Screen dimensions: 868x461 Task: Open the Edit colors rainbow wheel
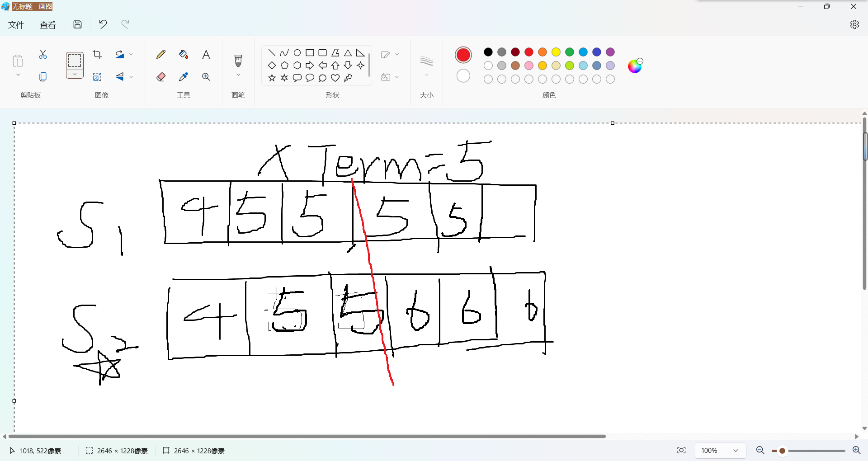[635, 66]
